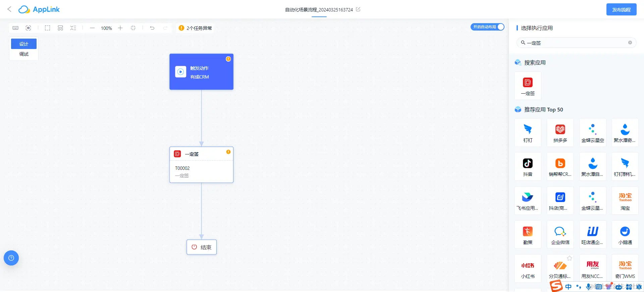This screenshot has height=292, width=644.
Task: Click the arrange layout icon in toolbar
Action: pos(60,28)
